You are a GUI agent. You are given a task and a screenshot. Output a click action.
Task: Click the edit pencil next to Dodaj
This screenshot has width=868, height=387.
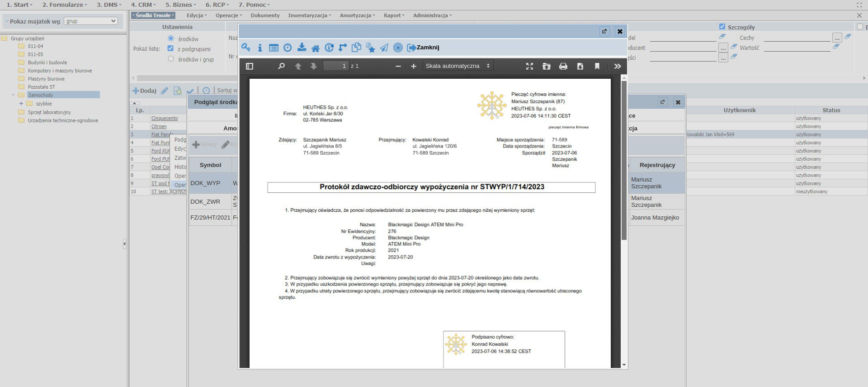coord(165,91)
